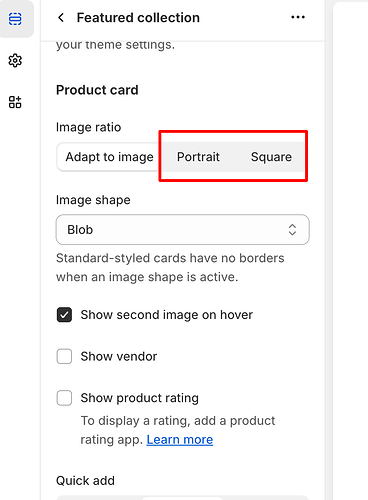Image resolution: width=368 pixels, height=500 pixels.
Task: Click the 'Show product rating' label text
Action: 140,398
